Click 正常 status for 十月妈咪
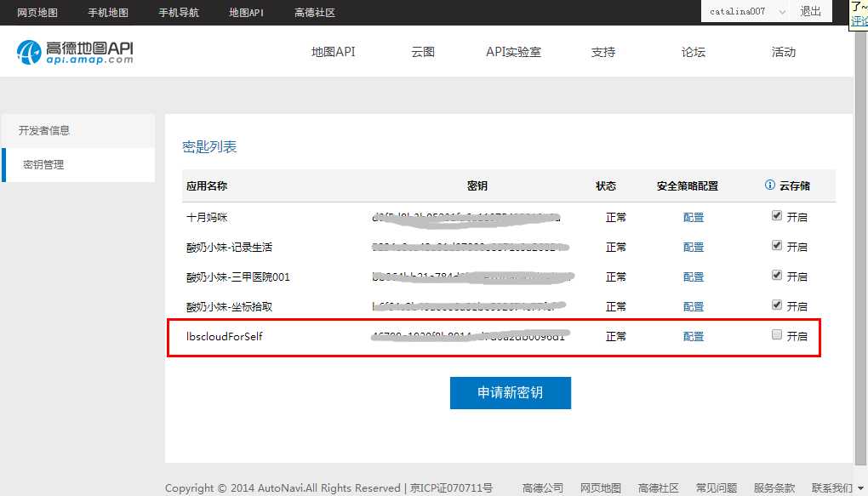868x496 pixels. [x=615, y=217]
